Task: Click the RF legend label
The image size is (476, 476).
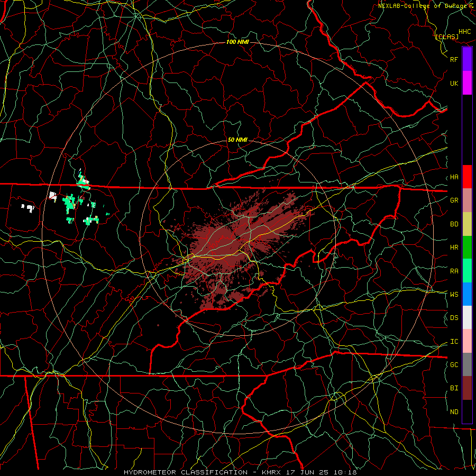Action: tap(454, 59)
